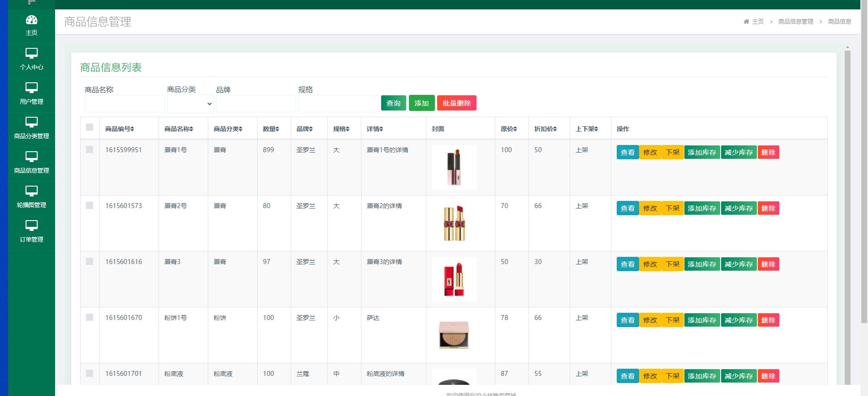
Task: Click the 商品名称 search input
Action: coord(125,104)
